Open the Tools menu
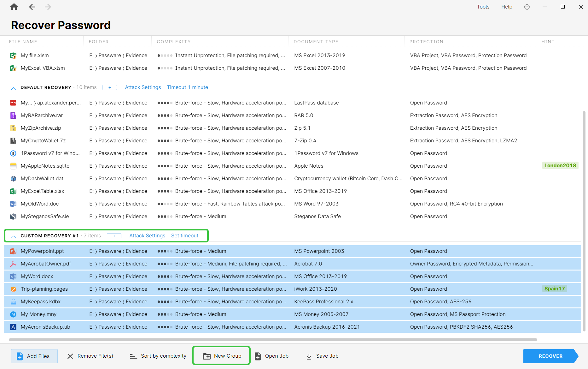The height and width of the screenshot is (369, 588). pos(483,7)
